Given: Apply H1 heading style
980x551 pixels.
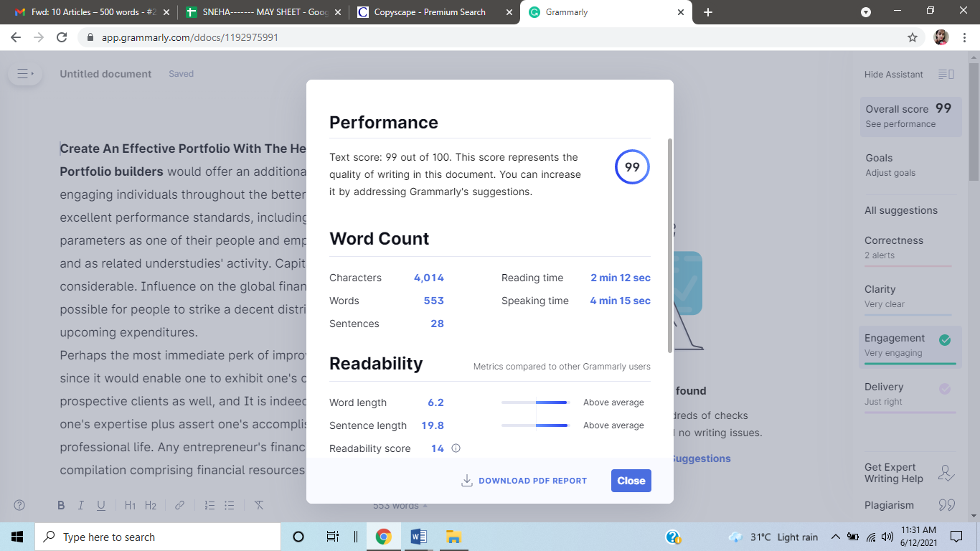Looking at the screenshot, I should pos(130,506).
